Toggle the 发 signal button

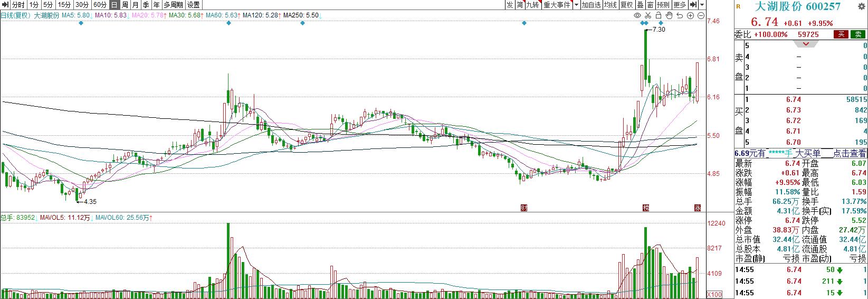pos(509,5)
